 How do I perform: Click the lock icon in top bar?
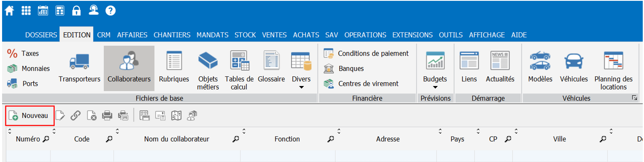click(x=76, y=11)
